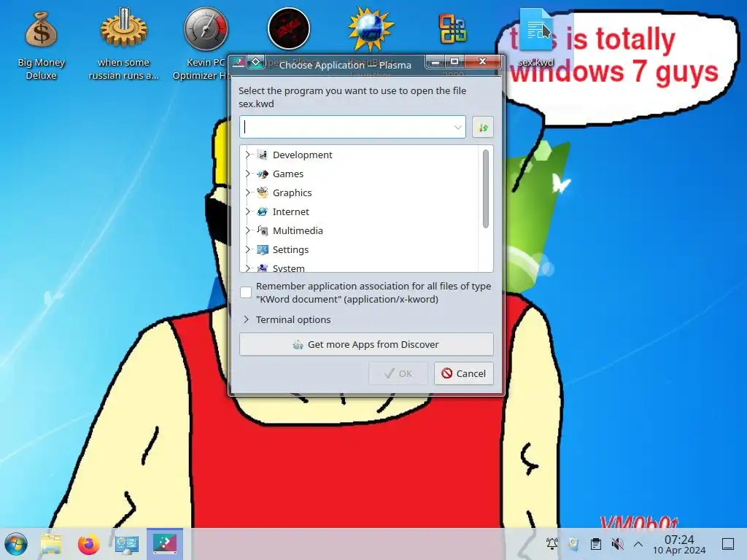Viewport: 747px width, 560px height.
Task: Expand the Games category
Action: pyautogui.click(x=247, y=174)
